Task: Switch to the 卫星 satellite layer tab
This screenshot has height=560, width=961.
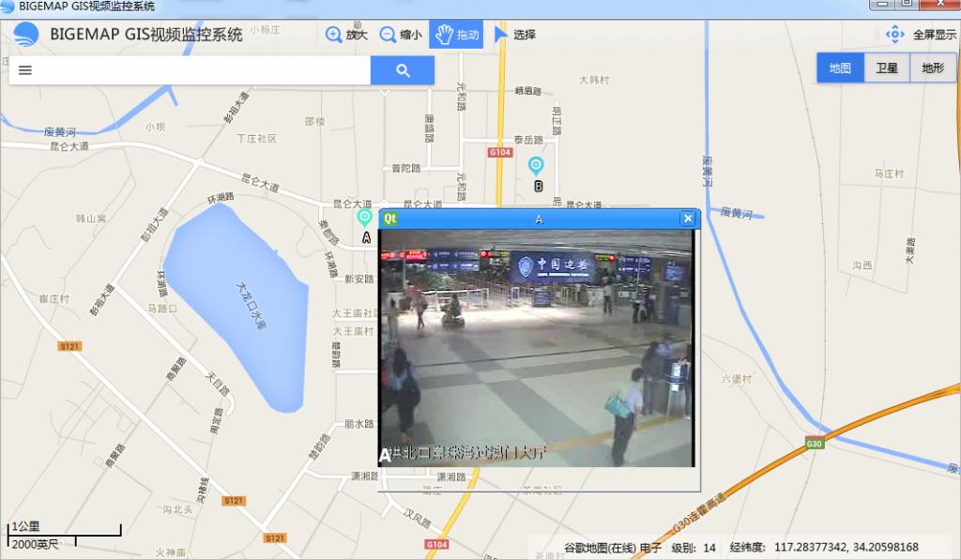Action: tap(887, 68)
